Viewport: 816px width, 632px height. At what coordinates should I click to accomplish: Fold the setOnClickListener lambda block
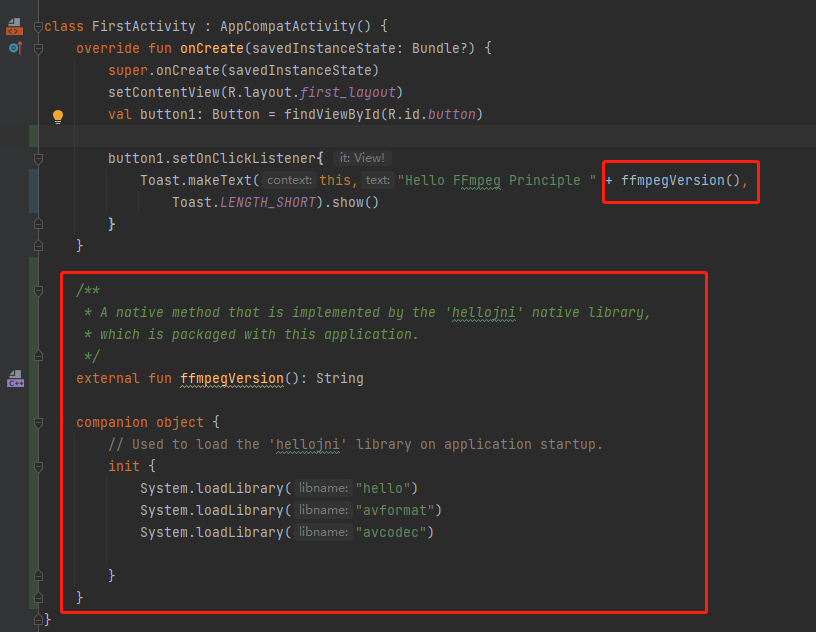pos(38,158)
